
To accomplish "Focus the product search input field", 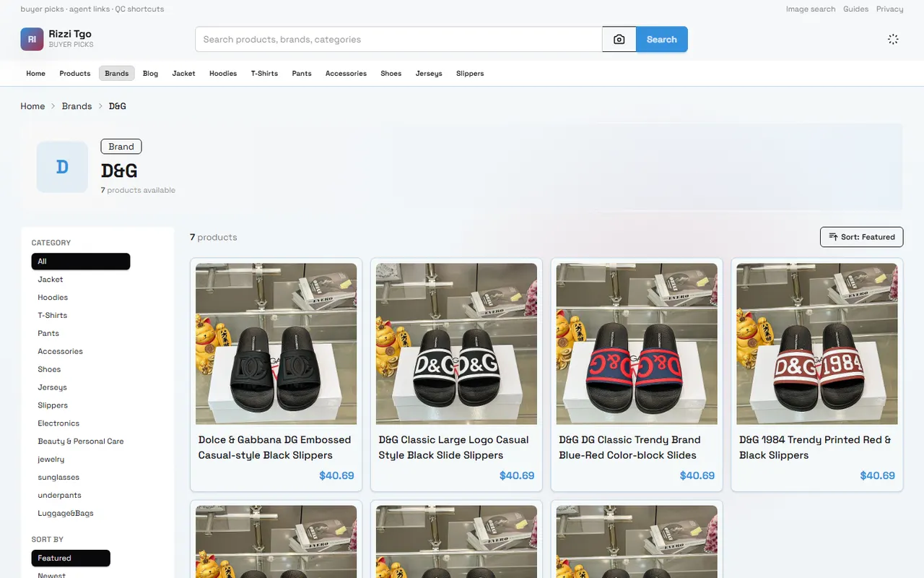I will (x=398, y=40).
